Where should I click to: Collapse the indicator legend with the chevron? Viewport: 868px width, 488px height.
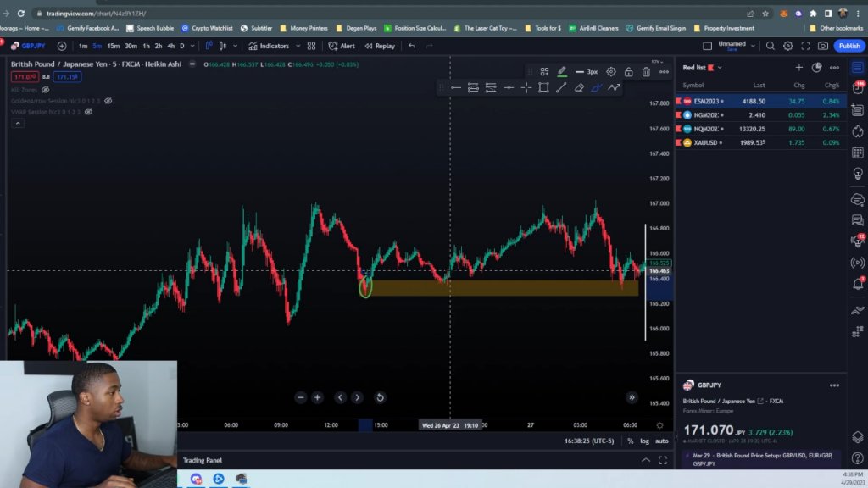pos(18,124)
